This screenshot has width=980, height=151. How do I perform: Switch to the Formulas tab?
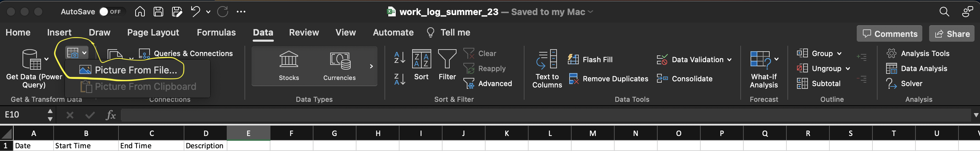click(x=216, y=33)
